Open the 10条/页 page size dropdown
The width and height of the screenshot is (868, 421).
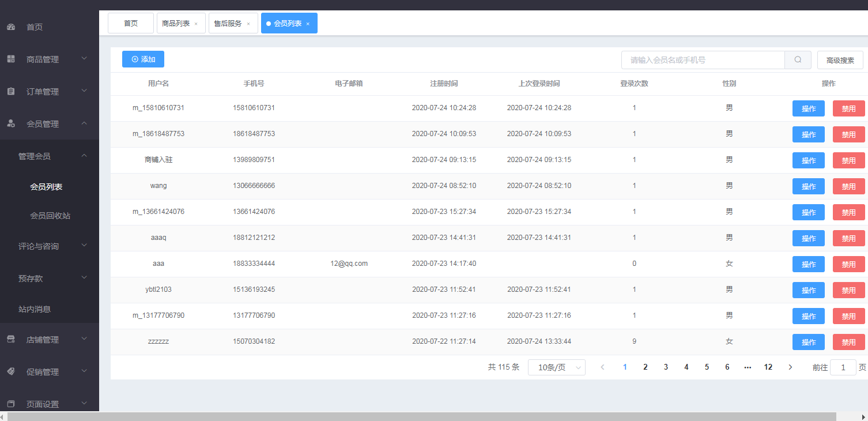pyautogui.click(x=556, y=367)
